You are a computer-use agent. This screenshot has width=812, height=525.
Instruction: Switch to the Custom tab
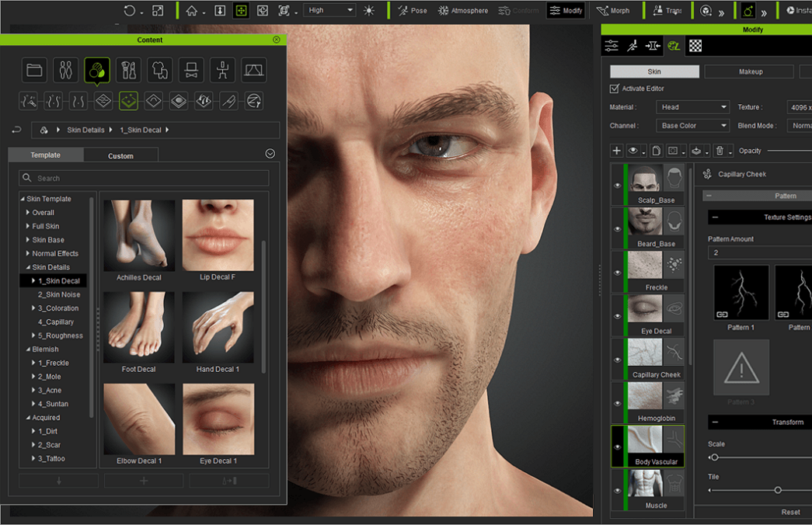[120, 156]
